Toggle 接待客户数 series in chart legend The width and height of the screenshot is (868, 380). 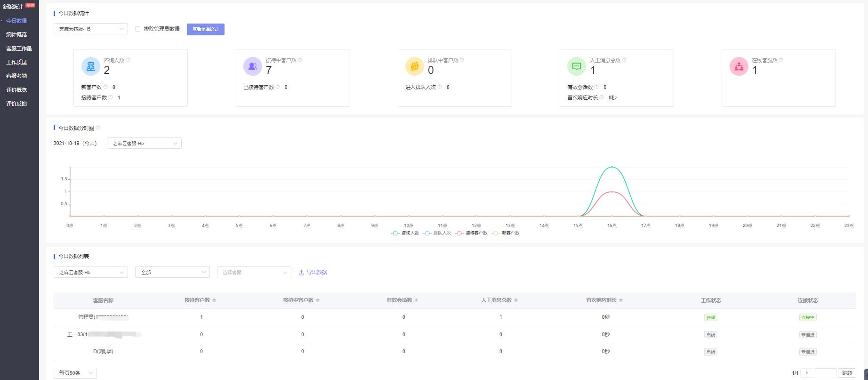(472, 233)
